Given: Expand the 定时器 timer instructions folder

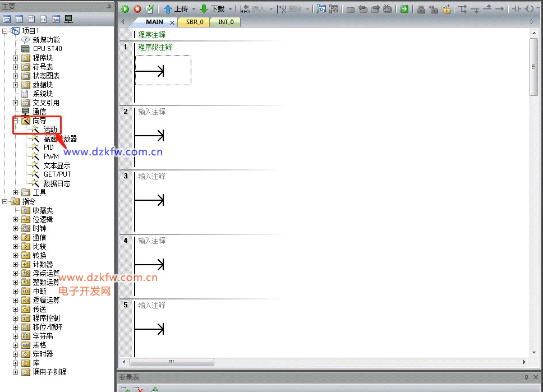Looking at the screenshot, I should click(x=16, y=354).
